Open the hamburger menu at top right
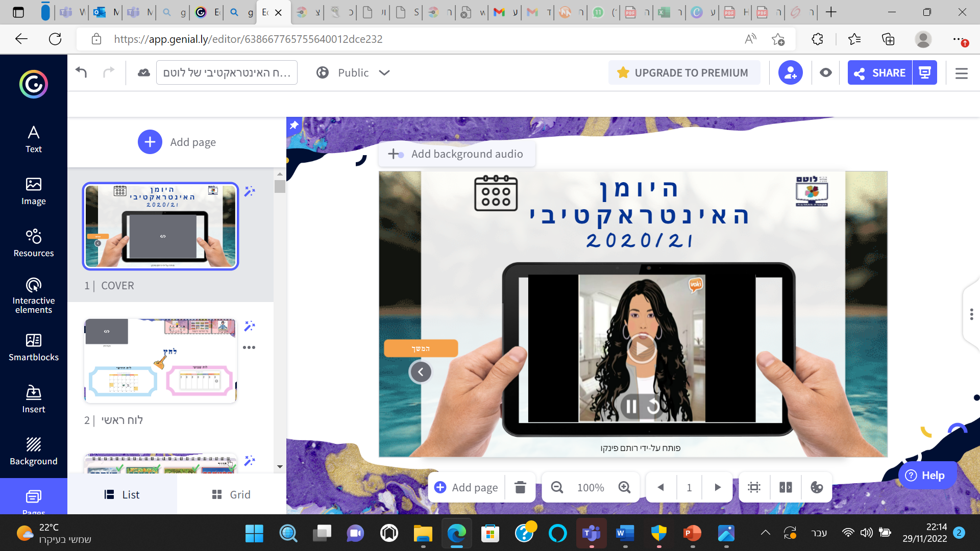The image size is (980, 551). 962,73
